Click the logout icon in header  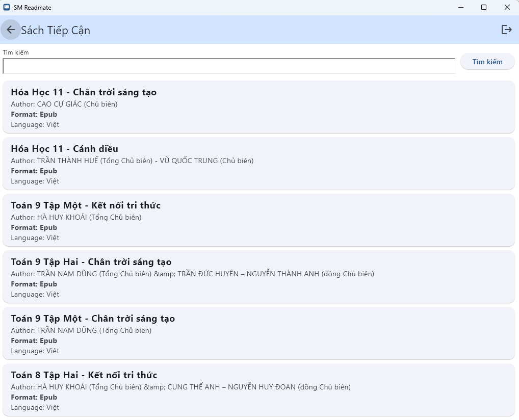click(506, 30)
